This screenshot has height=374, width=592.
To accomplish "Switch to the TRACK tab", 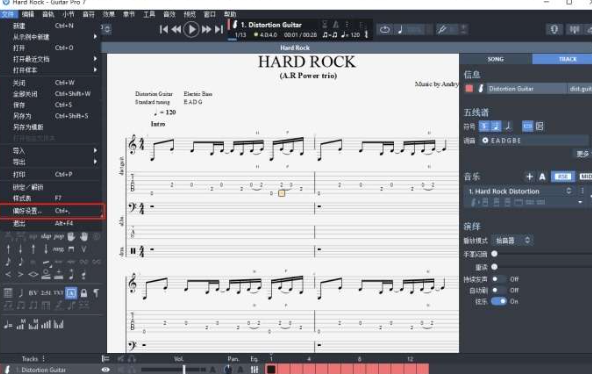I will pos(563,59).
